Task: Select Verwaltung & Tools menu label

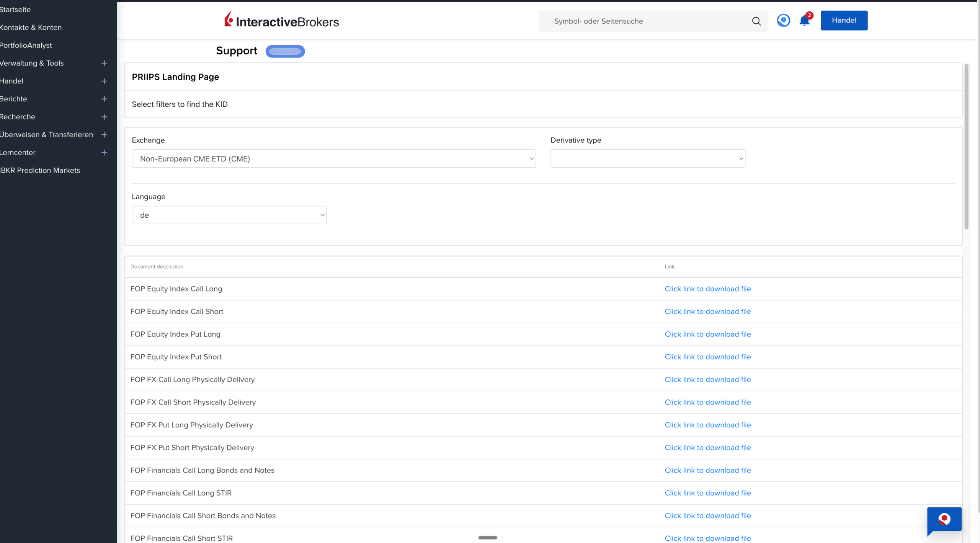Action: coord(32,63)
